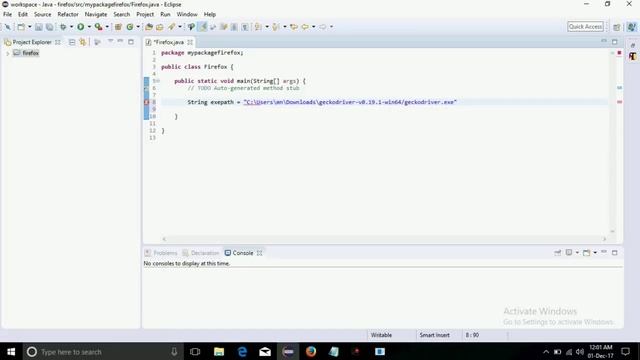Switch to the Problems tab
Screen dimensions: 640x360
coord(161,253)
